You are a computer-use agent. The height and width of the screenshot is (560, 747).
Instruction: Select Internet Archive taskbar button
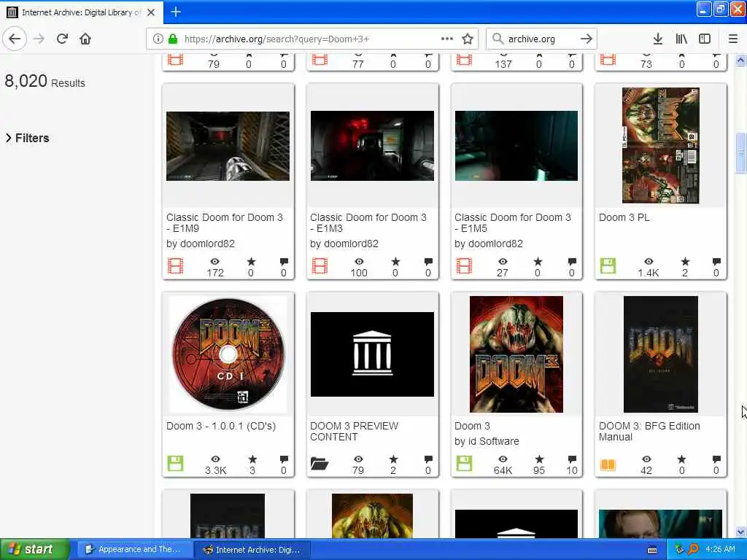click(253, 550)
